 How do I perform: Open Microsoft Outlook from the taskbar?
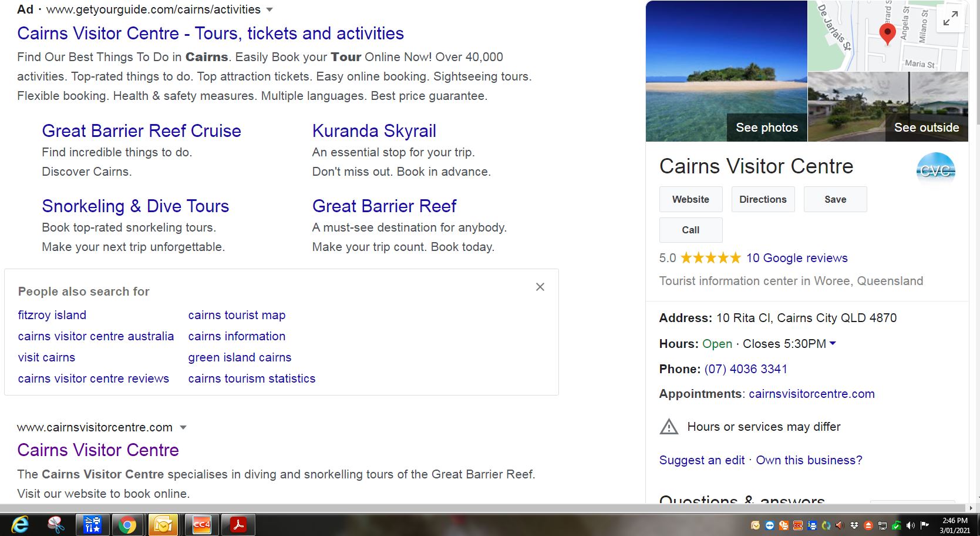[x=163, y=525]
